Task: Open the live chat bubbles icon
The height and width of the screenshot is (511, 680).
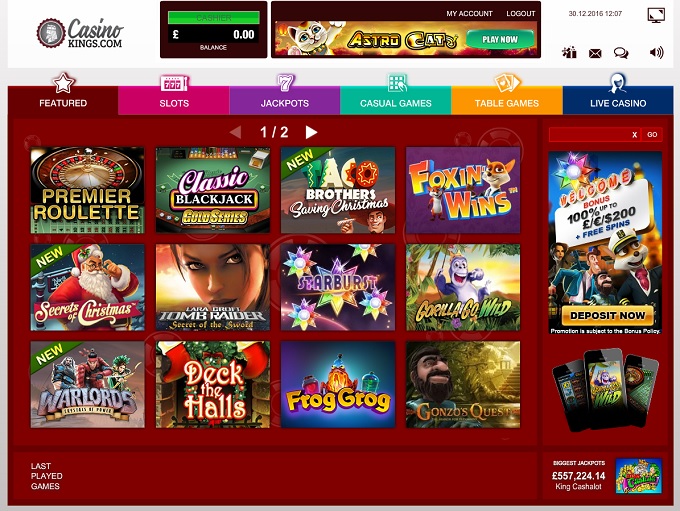Action: 621,53
